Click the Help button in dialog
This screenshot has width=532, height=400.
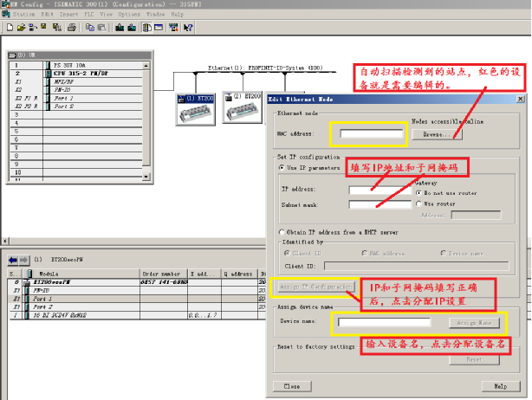point(501,386)
